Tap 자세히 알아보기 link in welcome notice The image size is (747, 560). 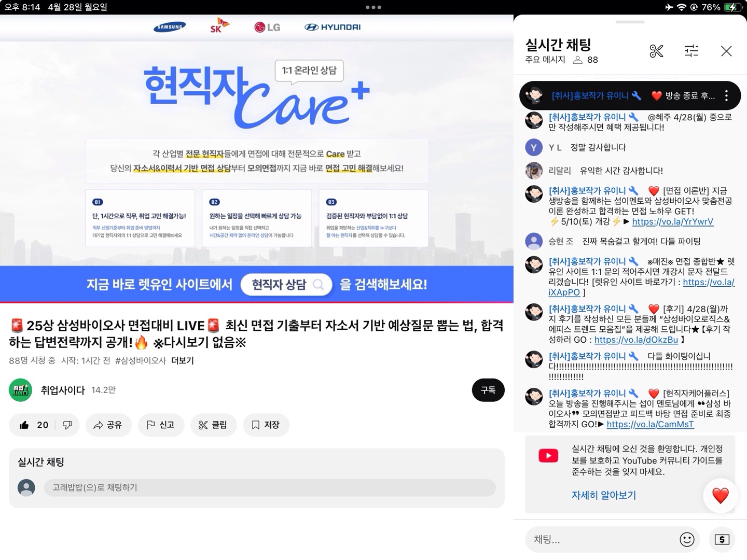603,495
